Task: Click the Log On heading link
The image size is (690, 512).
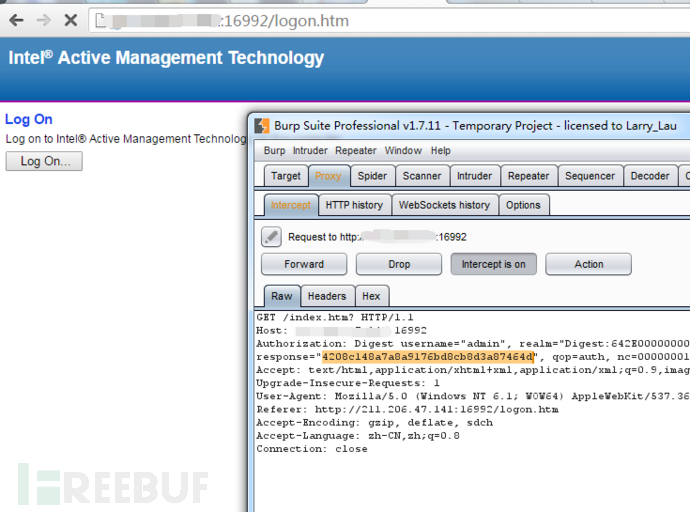Action: (x=29, y=119)
